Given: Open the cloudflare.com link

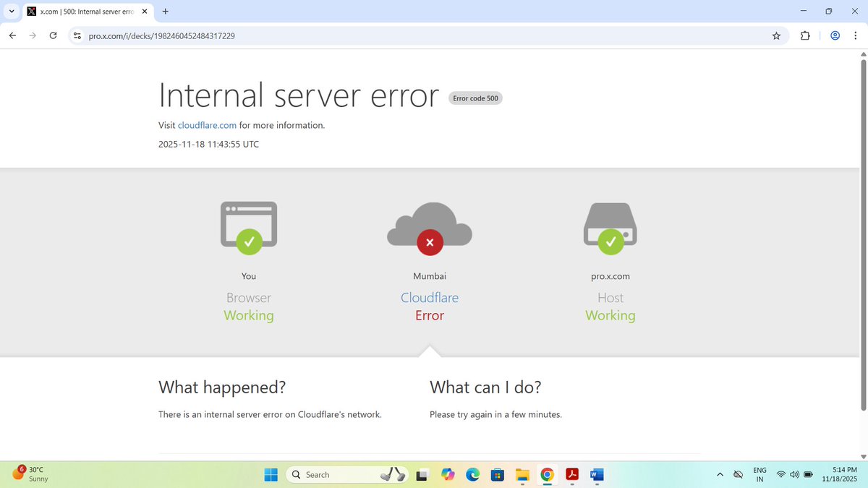Looking at the screenshot, I should point(207,125).
